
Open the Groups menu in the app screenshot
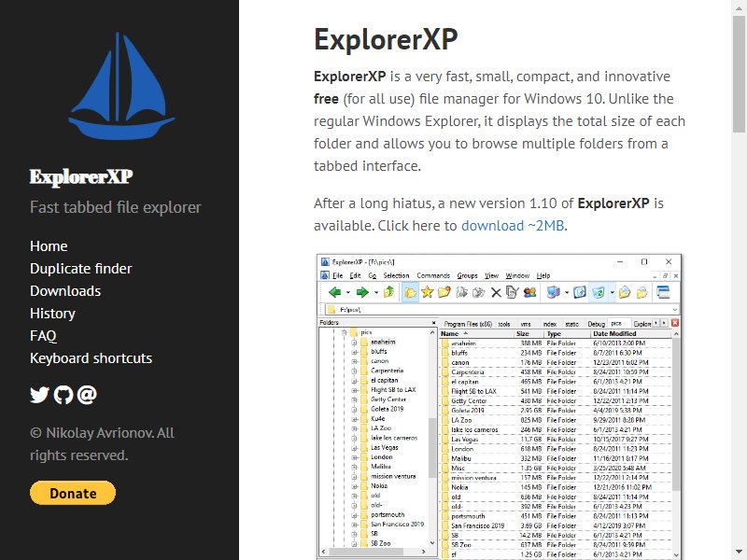(468, 275)
